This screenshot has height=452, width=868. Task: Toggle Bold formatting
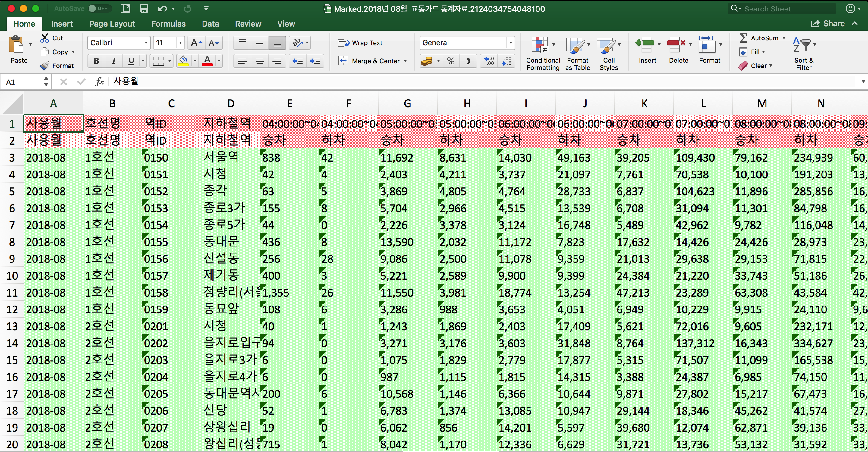coord(96,61)
